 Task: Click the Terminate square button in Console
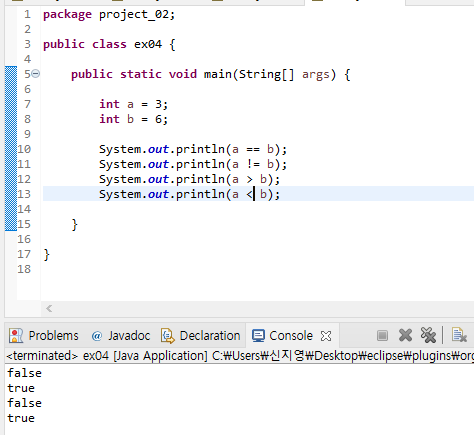pos(382,335)
